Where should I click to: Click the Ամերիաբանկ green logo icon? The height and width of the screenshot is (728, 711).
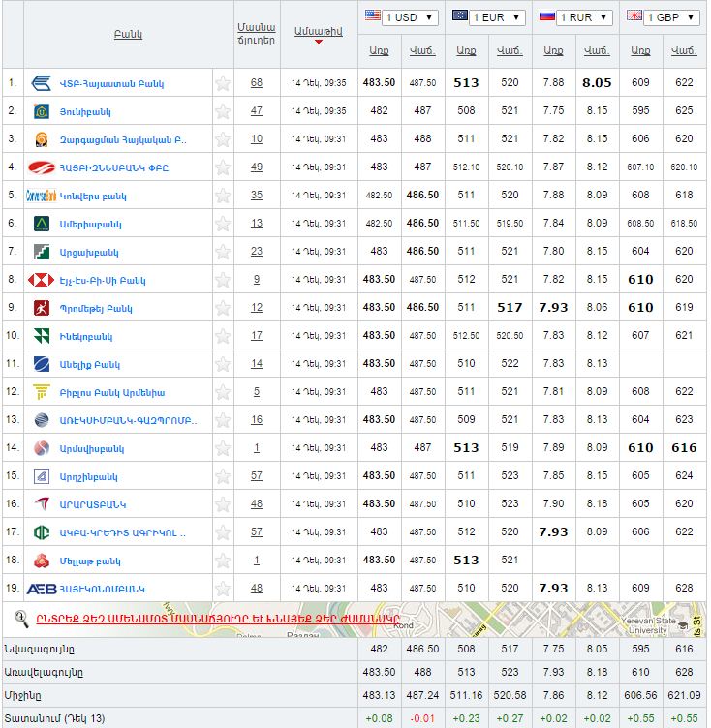pyautogui.click(x=41, y=224)
